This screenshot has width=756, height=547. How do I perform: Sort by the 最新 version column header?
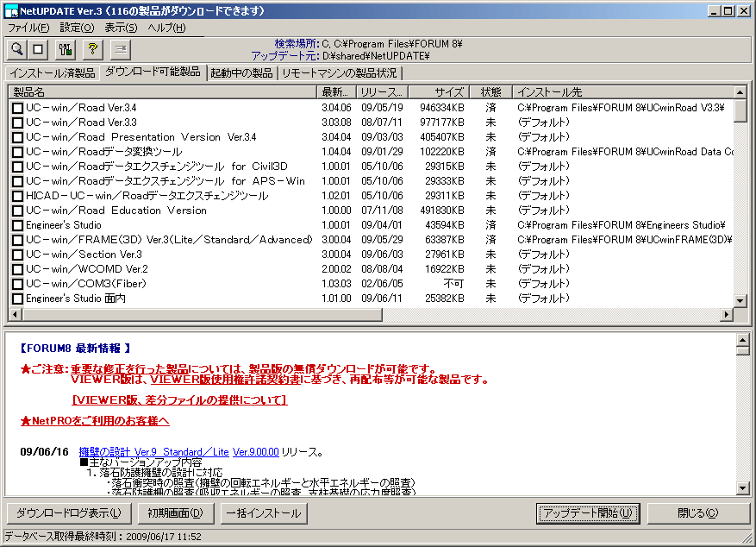coord(336,92)
